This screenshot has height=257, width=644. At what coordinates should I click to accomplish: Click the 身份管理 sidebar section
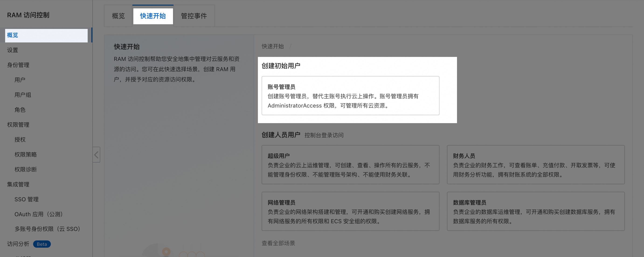coord(18,65)
